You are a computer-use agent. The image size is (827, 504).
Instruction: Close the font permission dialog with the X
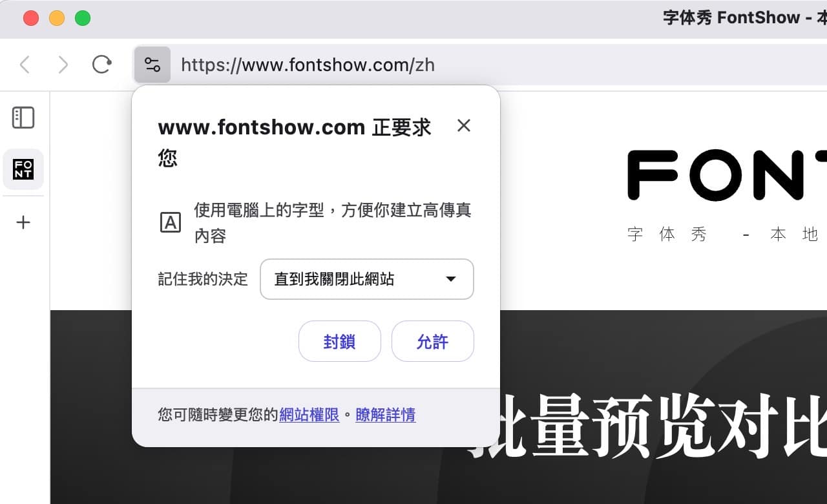tap(463, 125)
